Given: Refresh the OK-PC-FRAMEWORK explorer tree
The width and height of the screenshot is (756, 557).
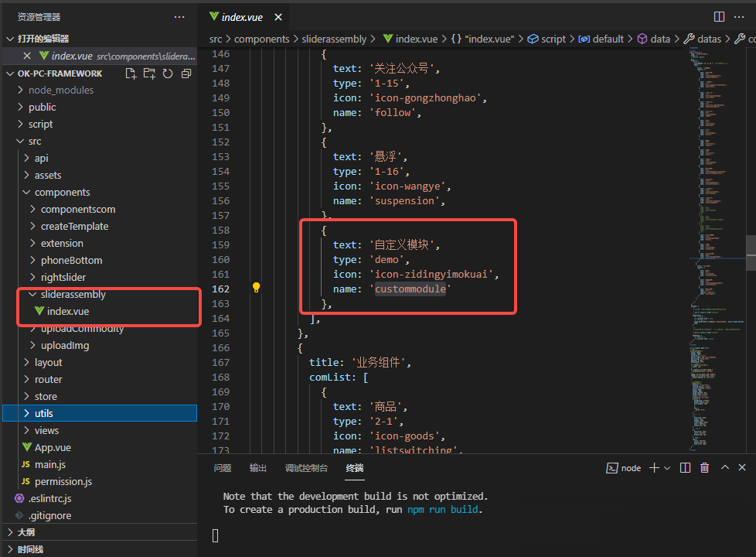Looking at the screenshot, I should (x=168, y=73).
